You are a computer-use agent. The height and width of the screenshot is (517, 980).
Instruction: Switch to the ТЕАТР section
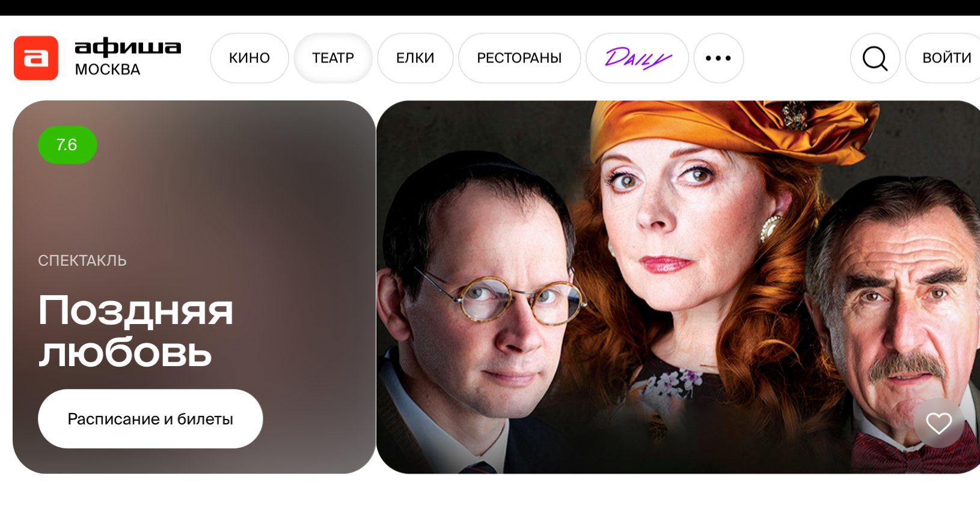pyautogui.click(x=333, y=58)
